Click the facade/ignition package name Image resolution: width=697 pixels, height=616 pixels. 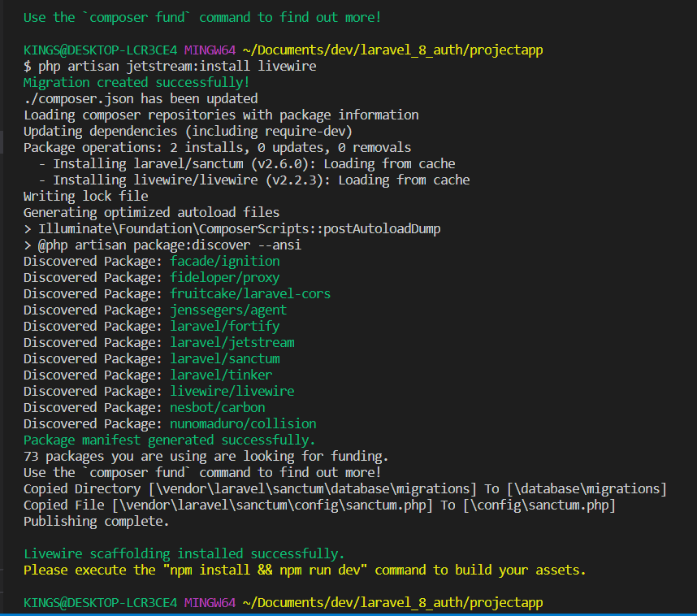pos(225,261)
